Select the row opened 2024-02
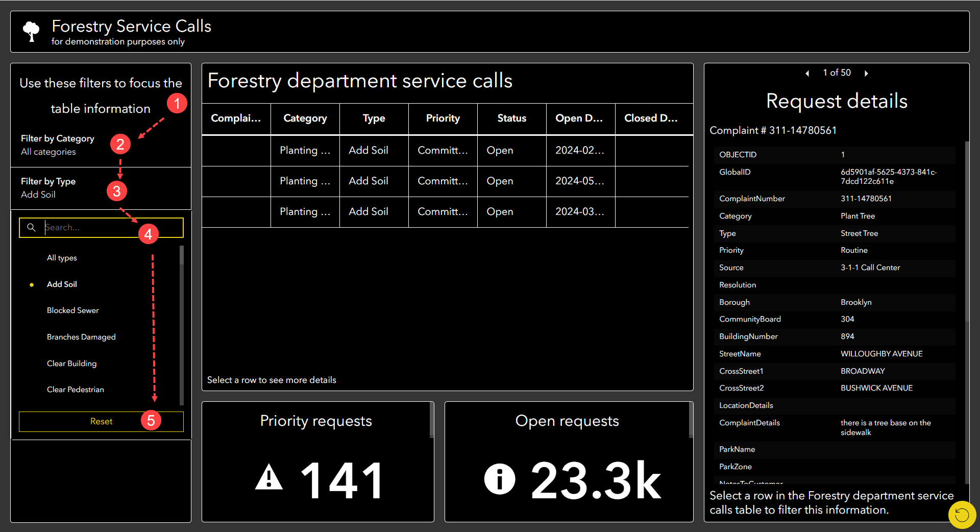 (x=446, y=151)
